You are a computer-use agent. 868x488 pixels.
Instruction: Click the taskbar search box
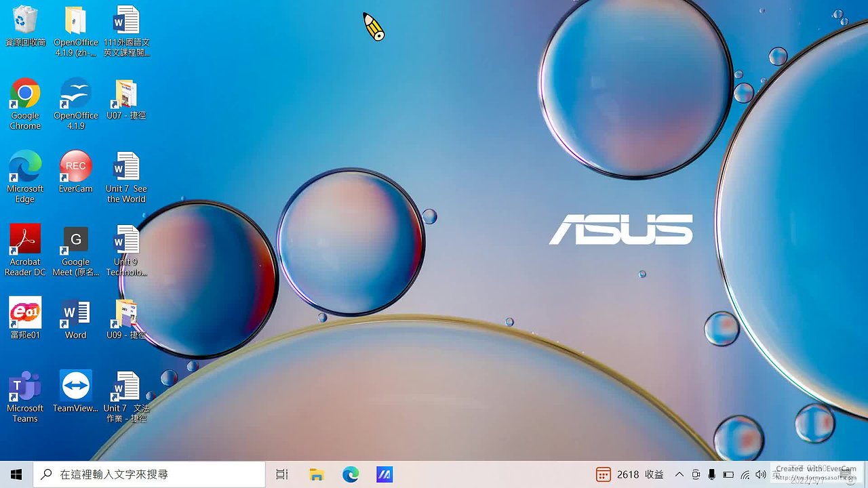coord(149,474)
